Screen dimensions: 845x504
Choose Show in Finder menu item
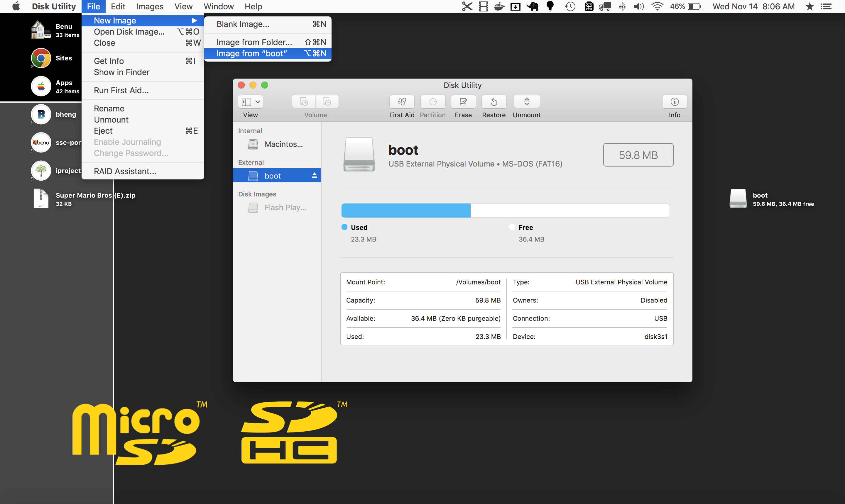click(x=143, y=72)
